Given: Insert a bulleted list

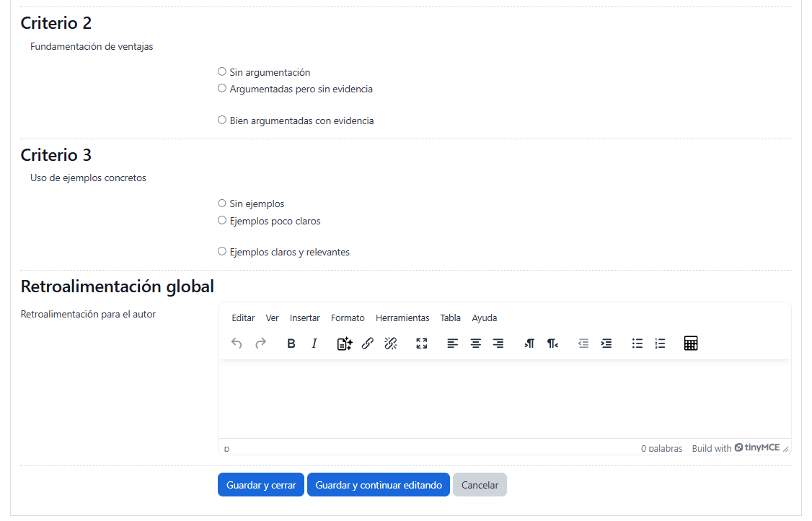Looking at the screenshot, I should 637,343.
